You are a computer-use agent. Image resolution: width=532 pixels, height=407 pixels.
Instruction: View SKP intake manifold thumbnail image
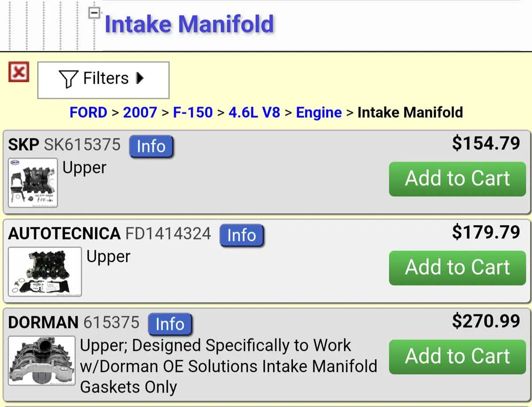coord(33,182)
